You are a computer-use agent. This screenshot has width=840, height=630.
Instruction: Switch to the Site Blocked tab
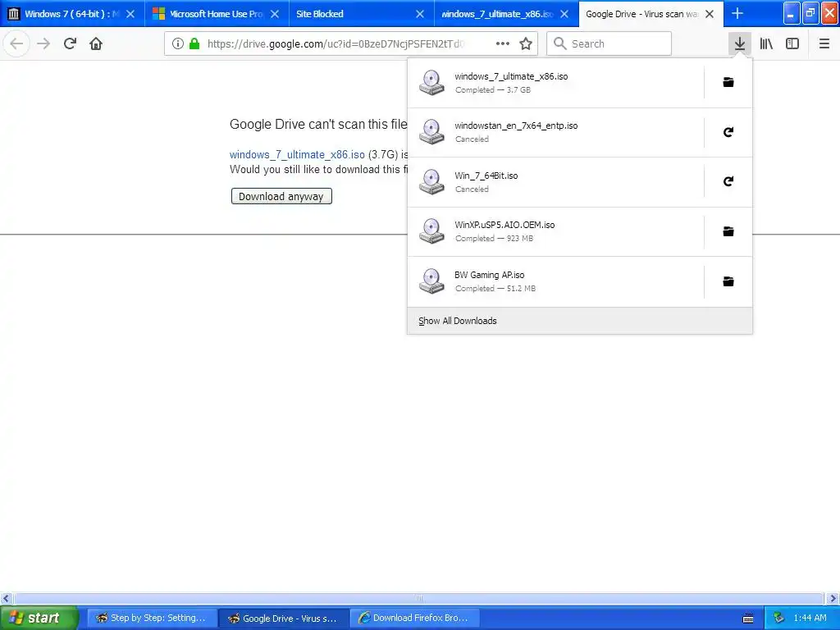pos(362,14)
